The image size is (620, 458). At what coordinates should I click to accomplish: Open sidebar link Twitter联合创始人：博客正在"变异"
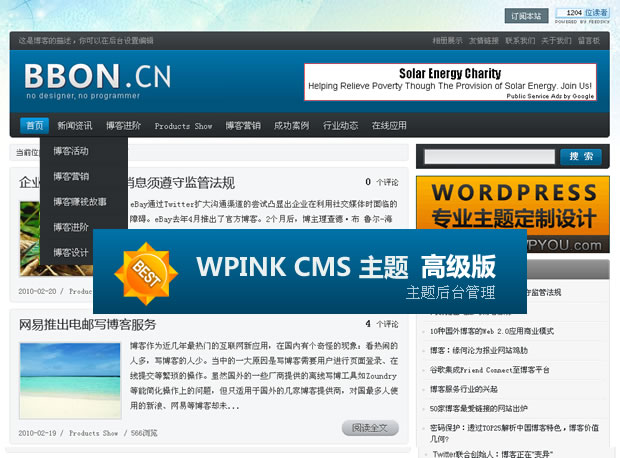(492, 454)
